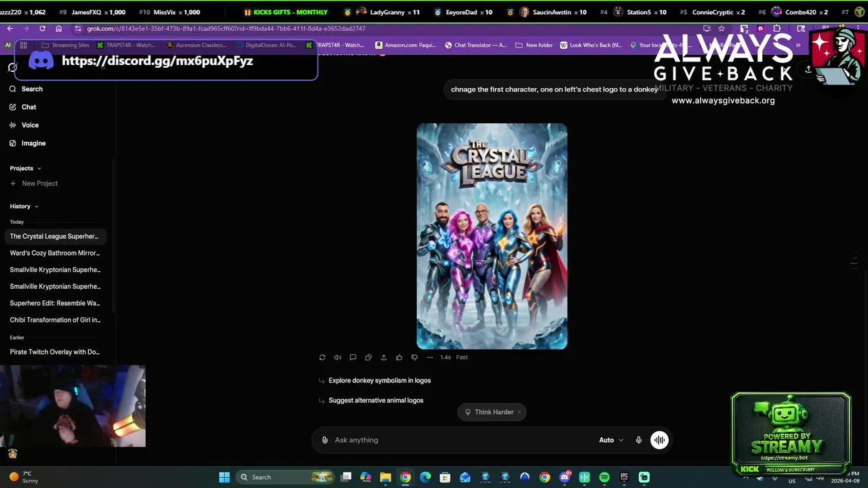
Task: Open the Ascension Classless bookmark
Action: click(196, 45)
